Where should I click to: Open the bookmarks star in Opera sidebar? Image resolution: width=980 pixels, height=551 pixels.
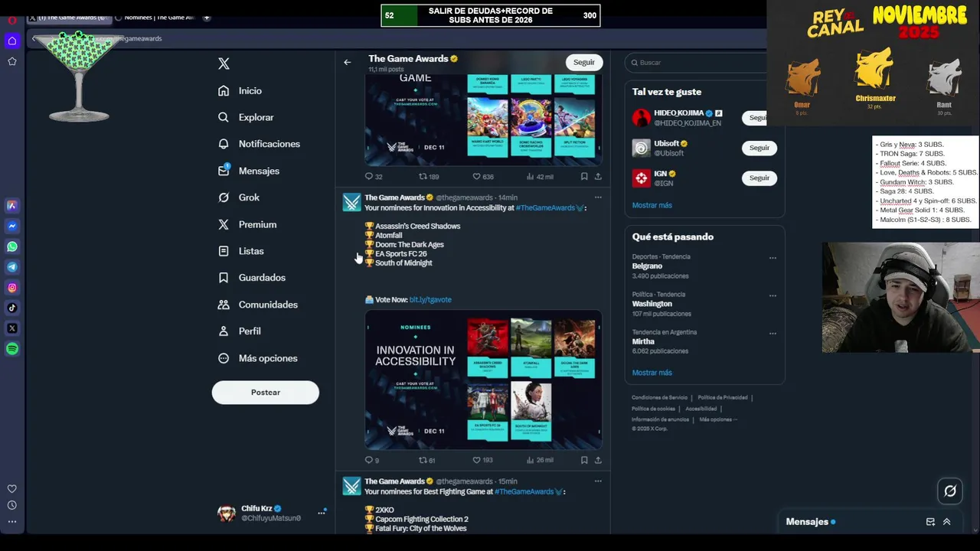click(x=12, y=61)
